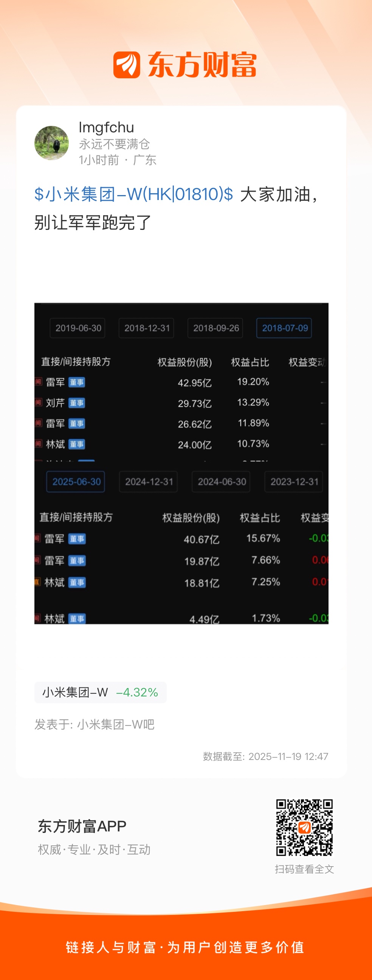This screenshot has height=980, width=372.
Task: Click the 19.87亿 shares value
Action: coord(201,561)
